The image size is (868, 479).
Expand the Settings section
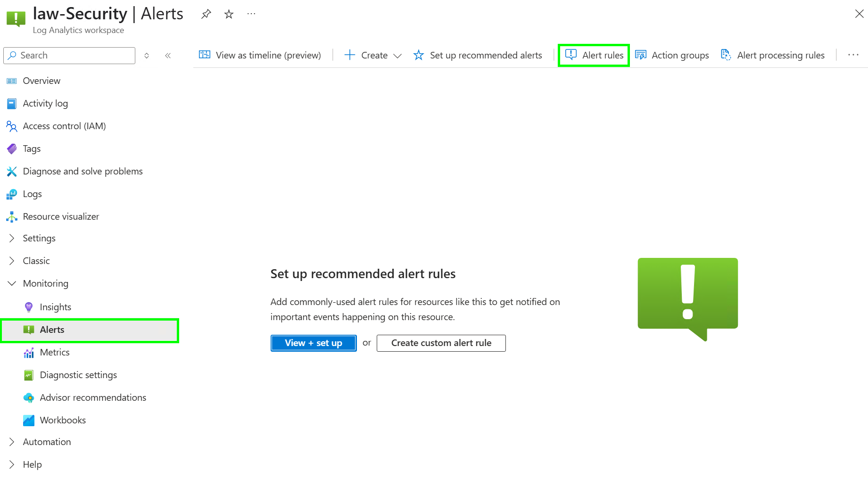(12, 239)
